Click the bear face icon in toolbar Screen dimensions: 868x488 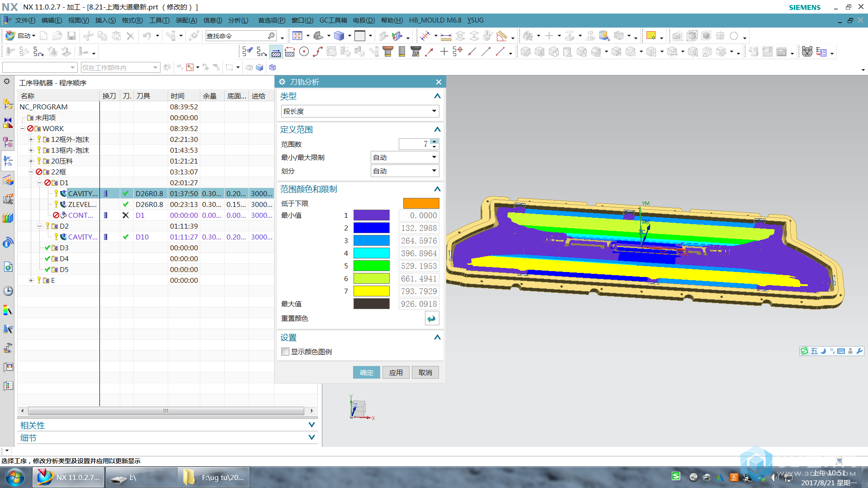pyautogui.click(x=807, y=52)
